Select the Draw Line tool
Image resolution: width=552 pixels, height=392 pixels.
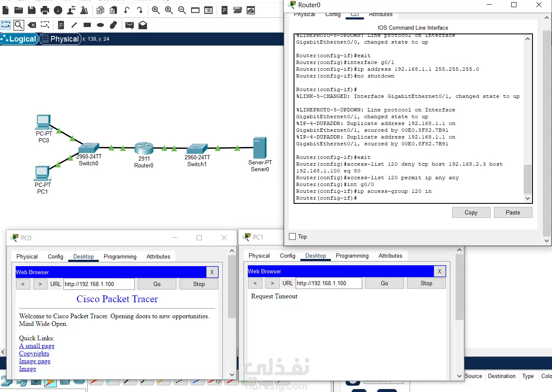tap(74, 25)
